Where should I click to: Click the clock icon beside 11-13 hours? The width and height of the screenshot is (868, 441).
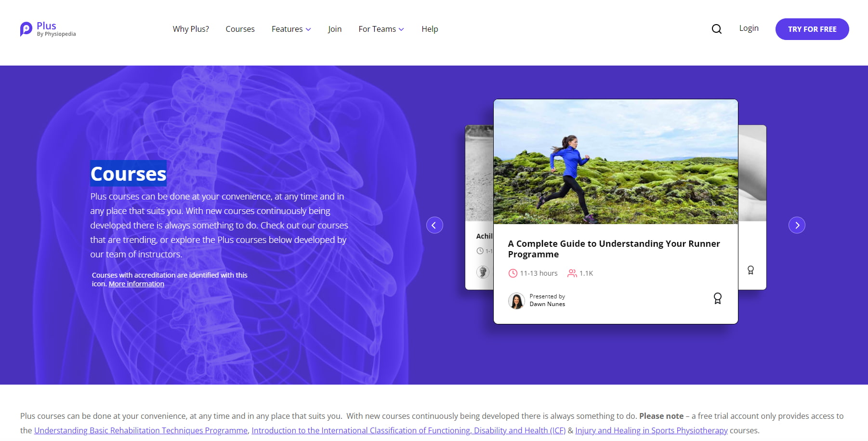tap(513, 273)
